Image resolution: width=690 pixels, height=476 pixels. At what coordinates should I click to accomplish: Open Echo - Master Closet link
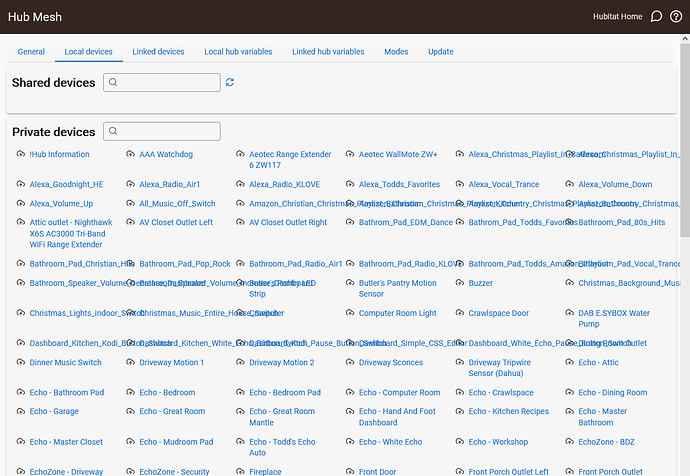66,442
